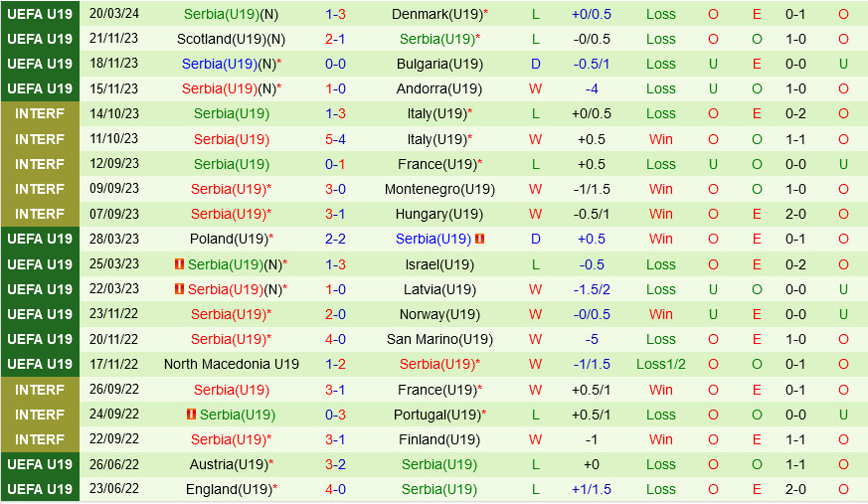The height and width of the screenshot is (504, 868).
Task: Open the 2-2 score of Poland vs Serbia
Action: (335, 239)
